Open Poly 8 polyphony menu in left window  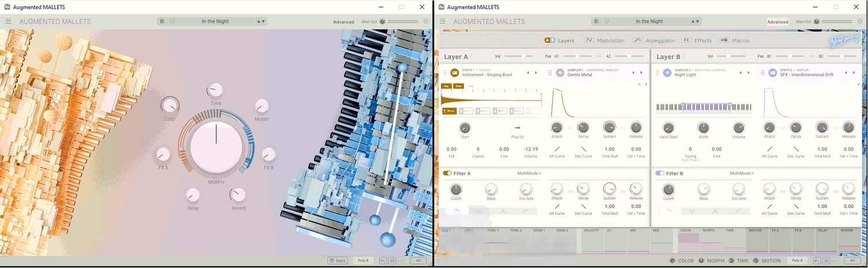[363, 260]
